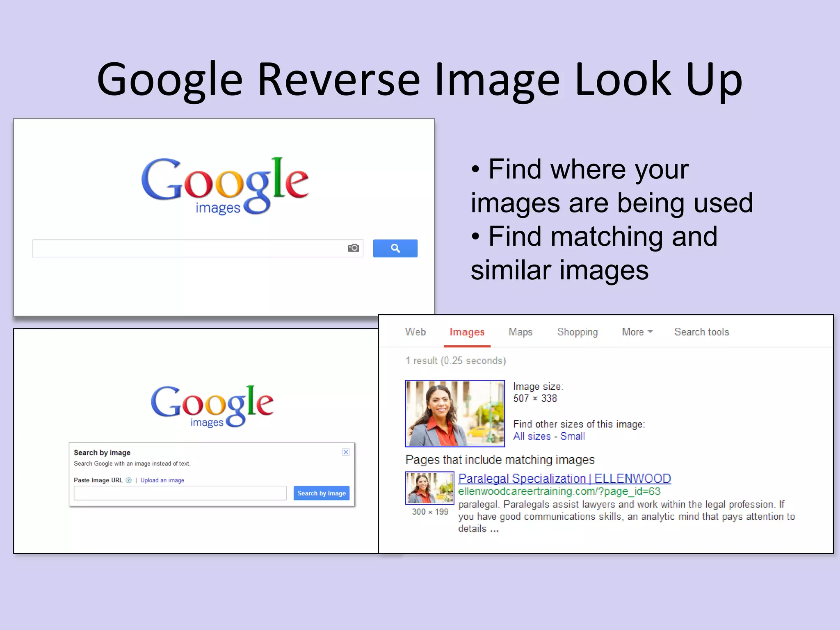Open the Upload an image link
Screen dimensions: 840x630
tap(162, 480)
